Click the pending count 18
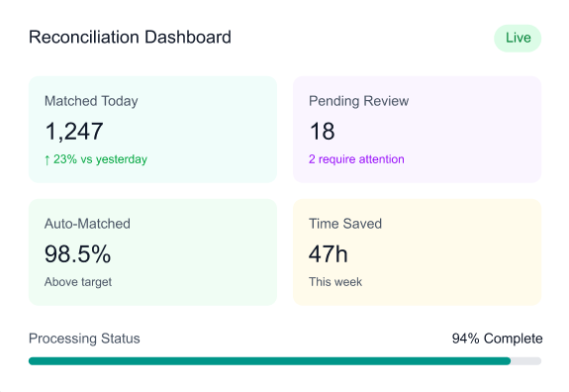Screen dimensions: 569x392 tap(322, 131)
